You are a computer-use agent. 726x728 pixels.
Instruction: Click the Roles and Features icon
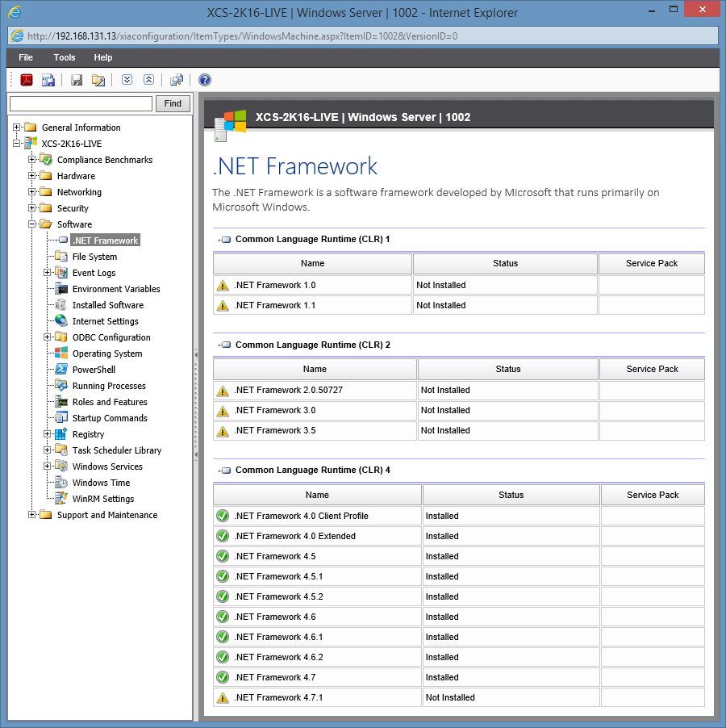pos(61,402)
